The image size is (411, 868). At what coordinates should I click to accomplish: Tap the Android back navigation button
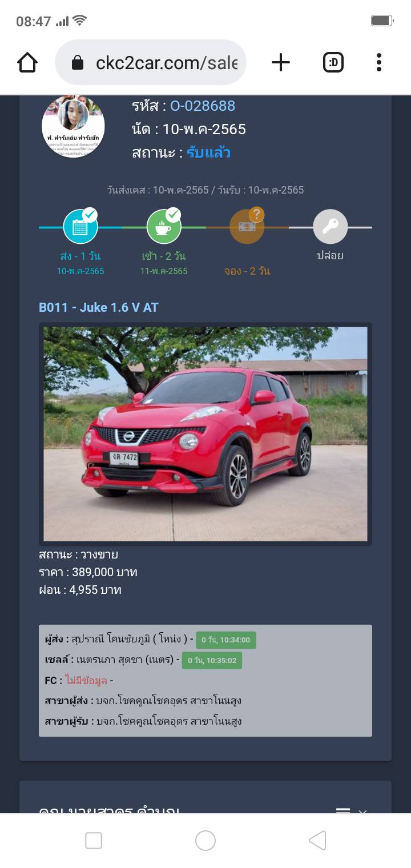pos(317,840)
